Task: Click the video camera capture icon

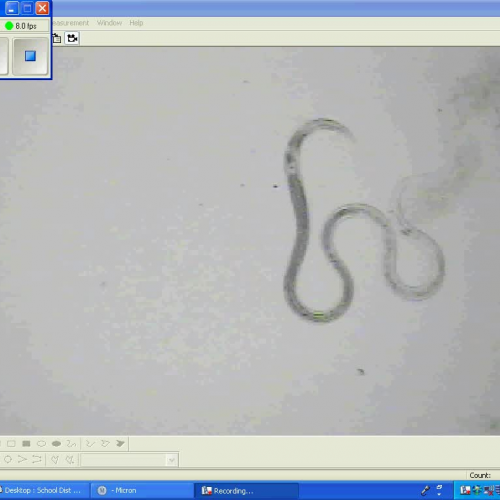Action: point(72,38)
